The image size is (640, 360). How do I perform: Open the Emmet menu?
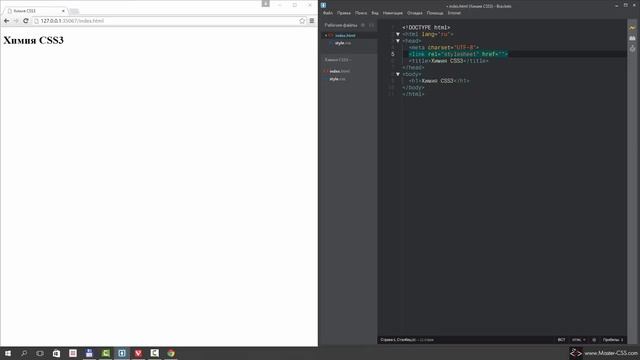click(454, 13)
